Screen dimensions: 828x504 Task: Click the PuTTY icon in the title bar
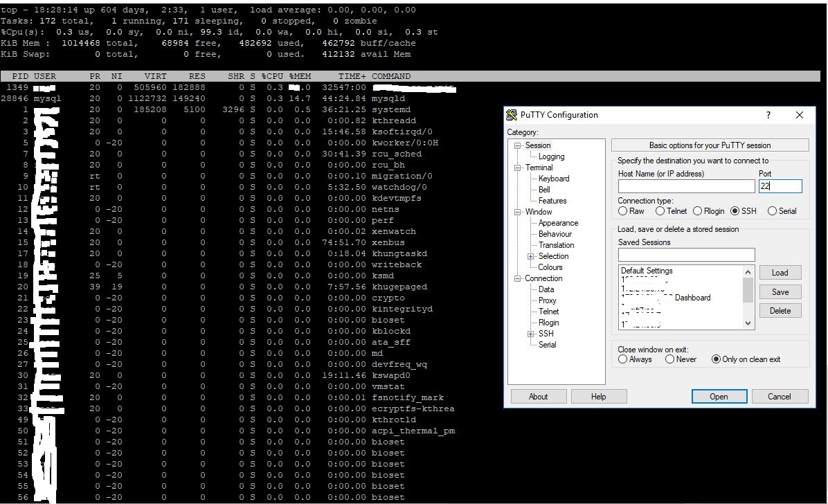pos(512,115)
